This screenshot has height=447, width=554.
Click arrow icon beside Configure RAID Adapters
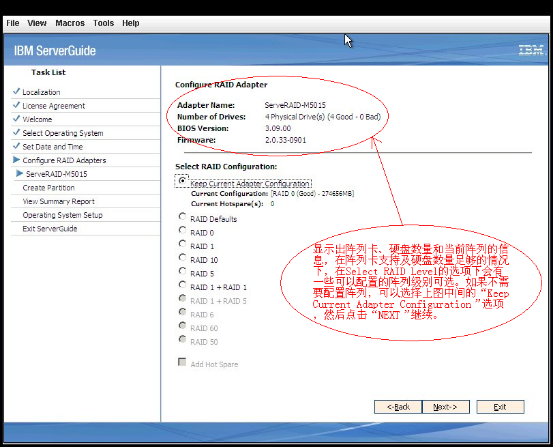coord(16,160)
